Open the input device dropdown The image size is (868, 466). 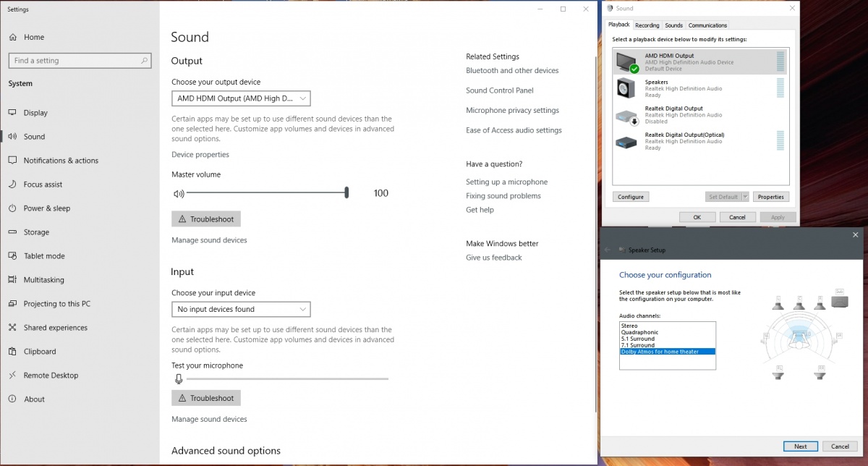tap(241, 309)
